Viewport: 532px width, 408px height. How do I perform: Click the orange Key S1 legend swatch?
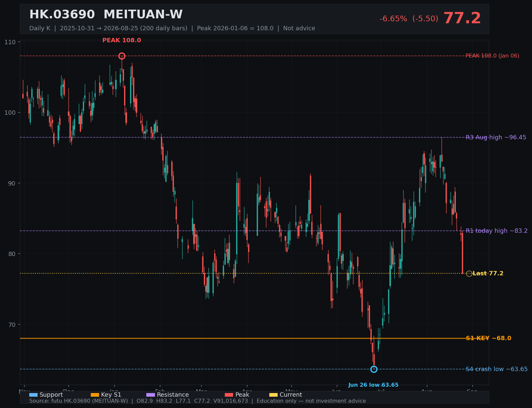[x=95, y=395]
